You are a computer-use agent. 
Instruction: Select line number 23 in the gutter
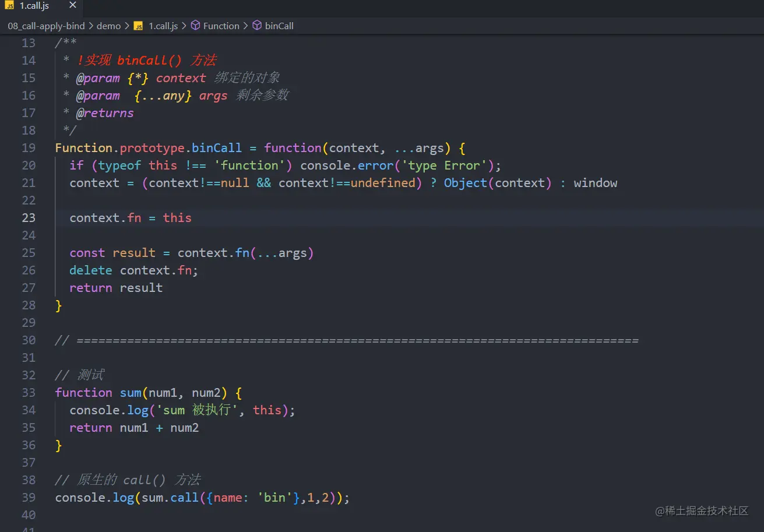click(29, 218)
